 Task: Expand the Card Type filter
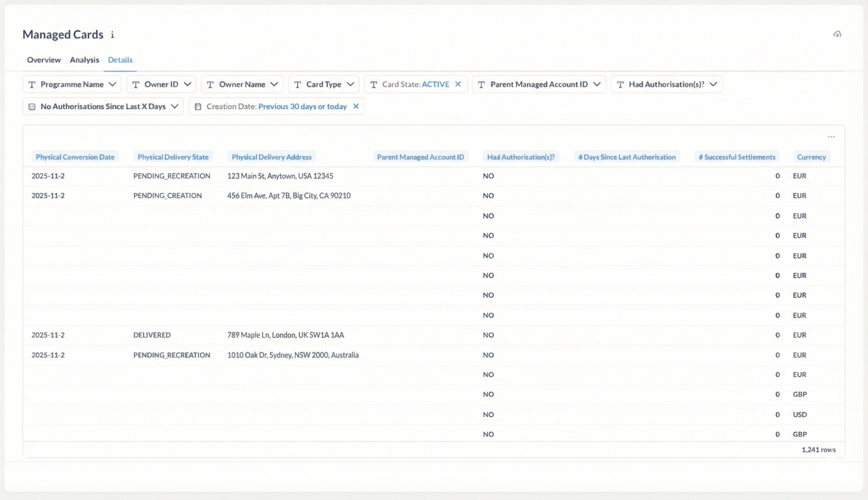coord(350,84)
